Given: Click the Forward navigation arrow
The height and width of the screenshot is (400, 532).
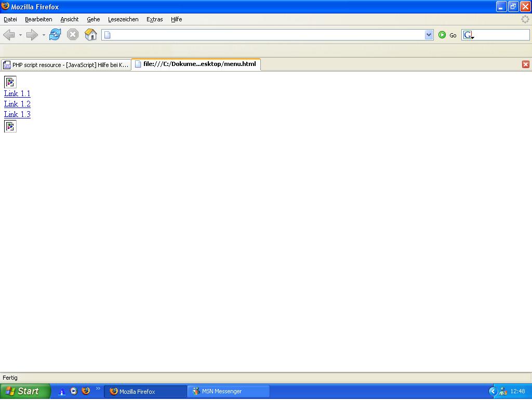Looking at the screenshot, I should (x=32, y=35).
